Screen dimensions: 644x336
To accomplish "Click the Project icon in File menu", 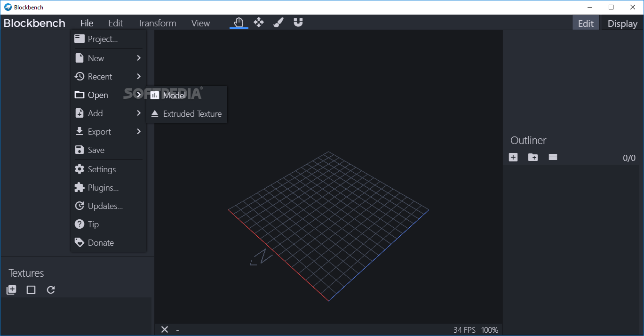I will [x=80, y=39].
